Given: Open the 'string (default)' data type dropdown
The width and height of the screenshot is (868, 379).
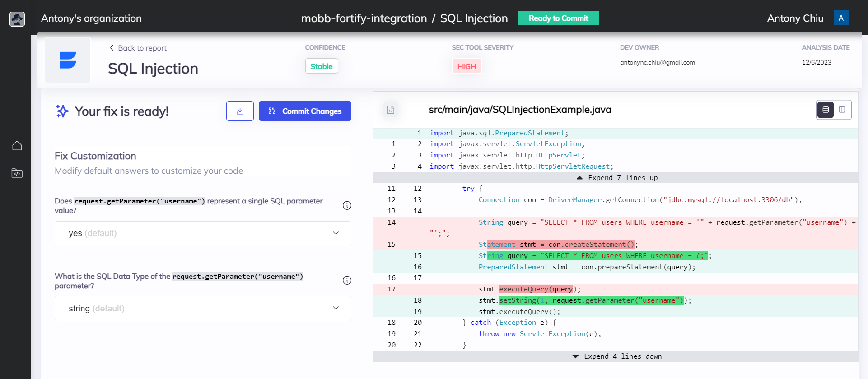Looking at the screenshot, I should (x=203, y=309).
